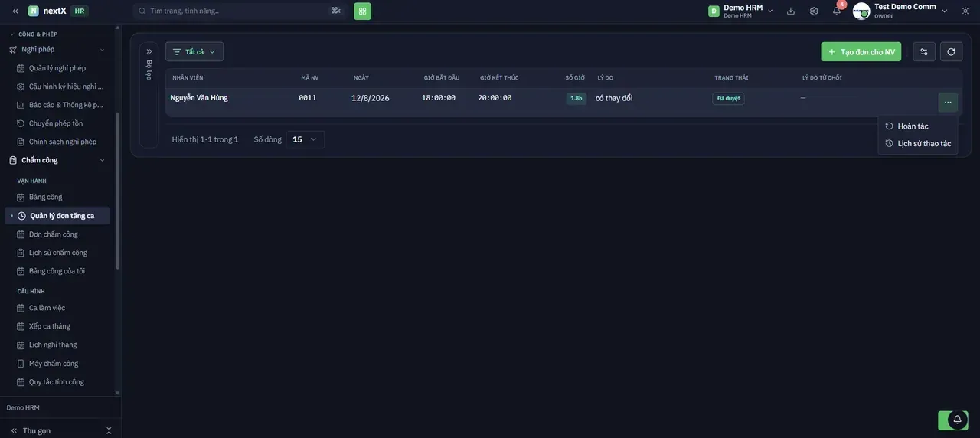Open the download icon in top bar
The image size is (980, 438).
coord(791,11)
